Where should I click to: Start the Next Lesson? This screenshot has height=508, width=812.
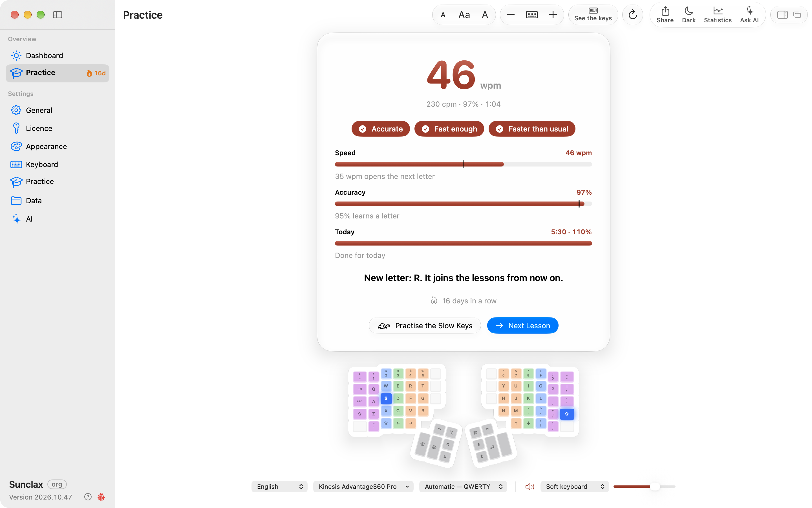pyautogui.click(x=523, y=326)
